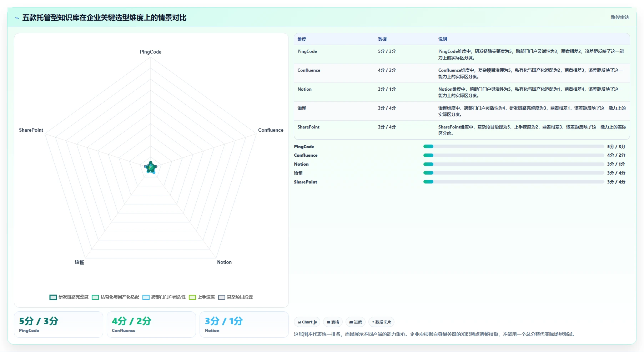Click the SharePoint description text in table
The image size is (644, 352).
[x=532, y=130]
